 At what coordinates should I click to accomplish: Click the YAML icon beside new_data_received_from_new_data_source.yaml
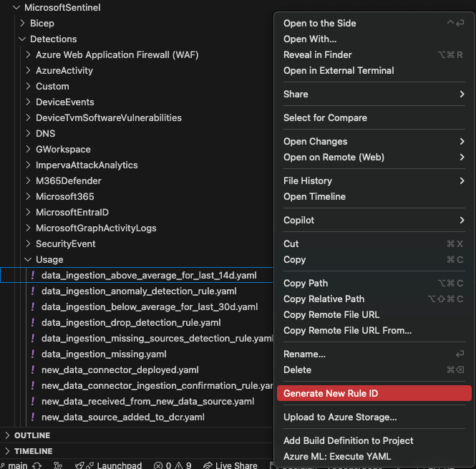point(33,401)
